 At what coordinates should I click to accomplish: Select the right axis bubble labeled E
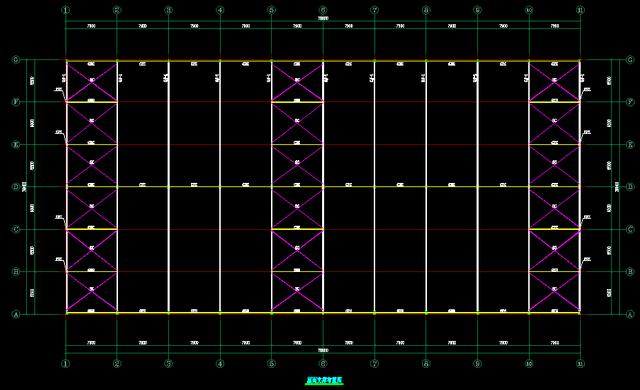click(x=630, y=144)
